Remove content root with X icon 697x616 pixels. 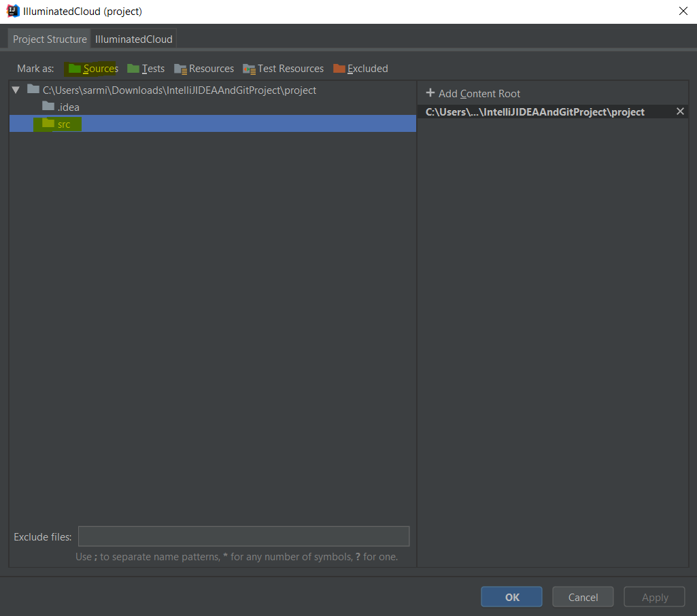(680, 112)
